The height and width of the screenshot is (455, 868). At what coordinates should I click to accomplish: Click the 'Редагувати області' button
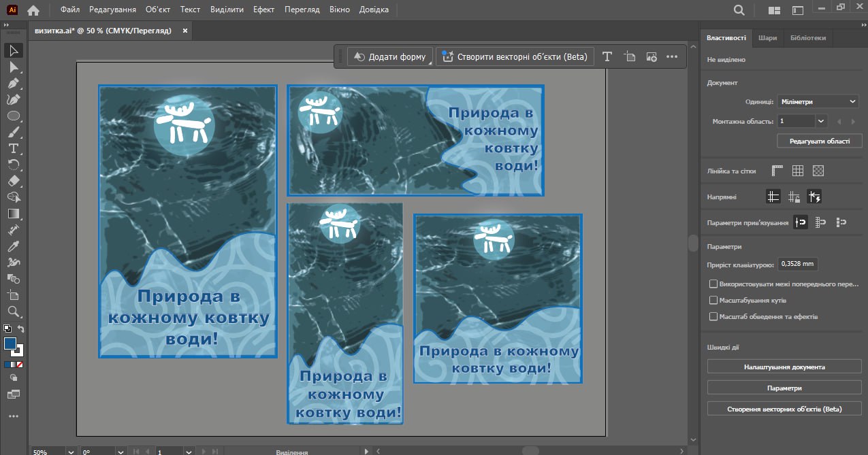(x=819, y=141)
